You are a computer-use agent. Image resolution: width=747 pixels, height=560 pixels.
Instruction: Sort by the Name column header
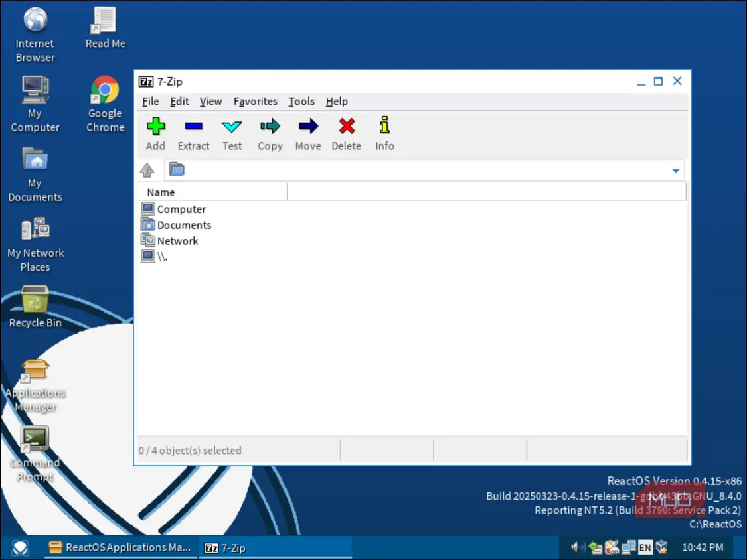tap(212, 192)
